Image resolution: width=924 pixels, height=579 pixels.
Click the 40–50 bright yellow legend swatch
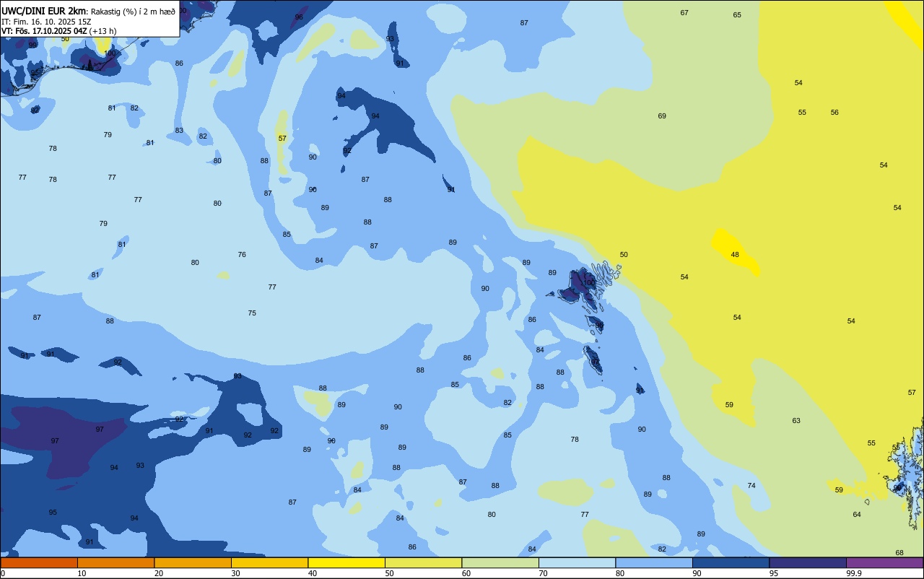click(x=346, y=562)
